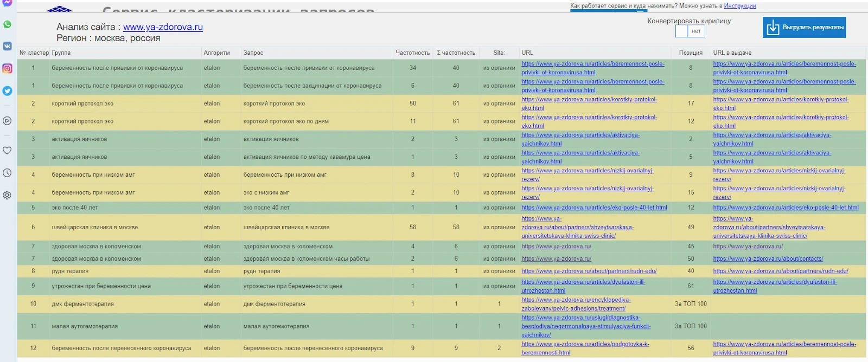Open the eko-posle-40-let.html URL link

coord(594,208)
